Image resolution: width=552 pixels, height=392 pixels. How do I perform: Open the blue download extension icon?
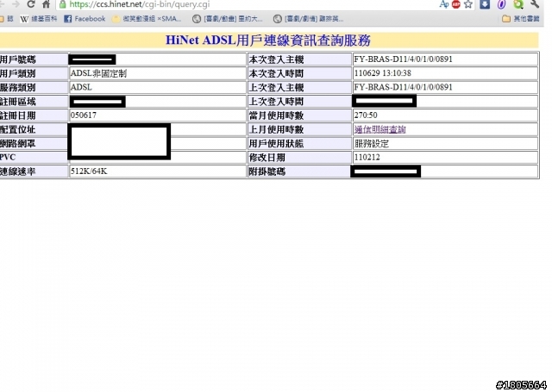pyautogui.click(x=485, y=4)
